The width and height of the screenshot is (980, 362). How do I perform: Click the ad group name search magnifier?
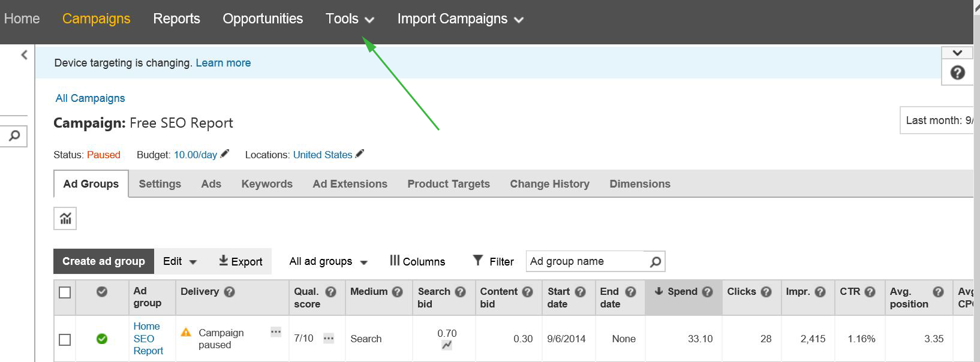pyautogui.click(x=656, y=261)
